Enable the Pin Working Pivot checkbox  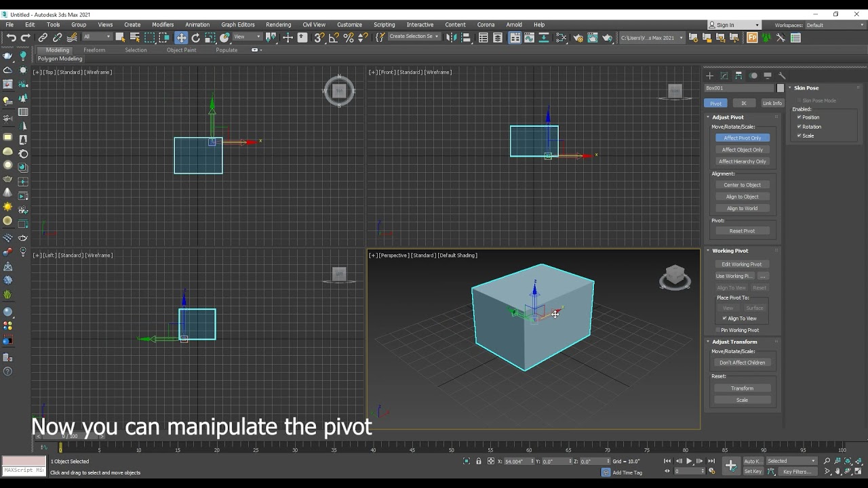[718, 330]
